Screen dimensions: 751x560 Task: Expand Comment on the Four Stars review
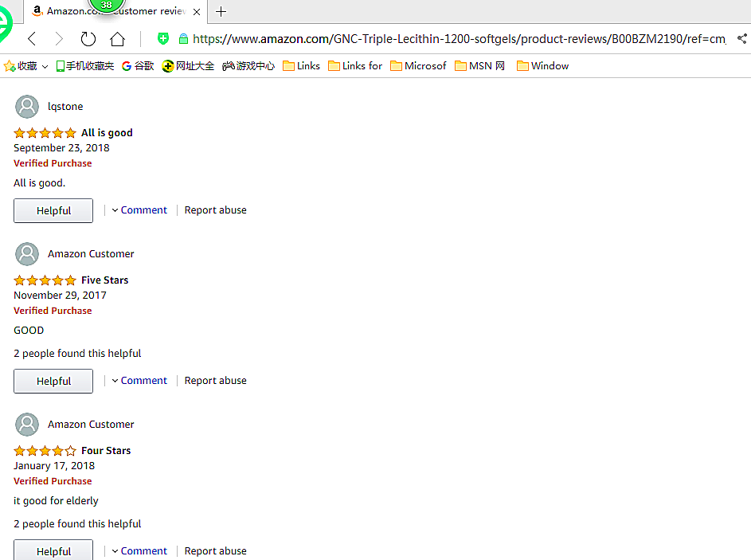tap(139, 551)
